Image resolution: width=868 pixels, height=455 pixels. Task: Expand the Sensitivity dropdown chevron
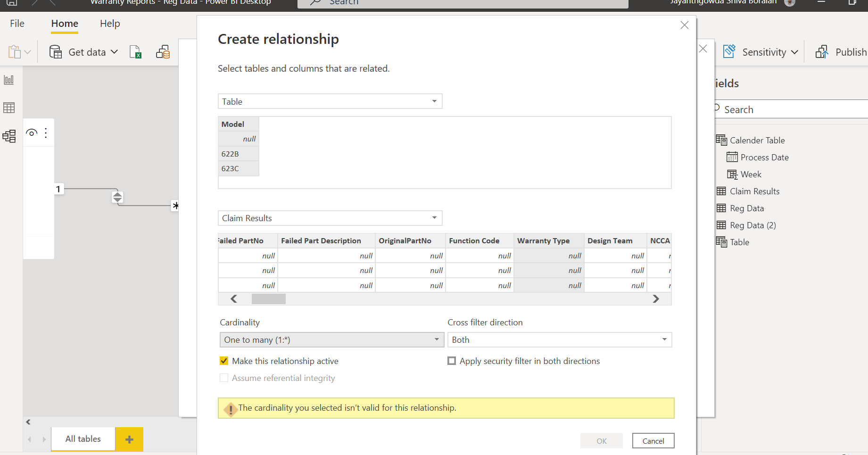(794, 52)
